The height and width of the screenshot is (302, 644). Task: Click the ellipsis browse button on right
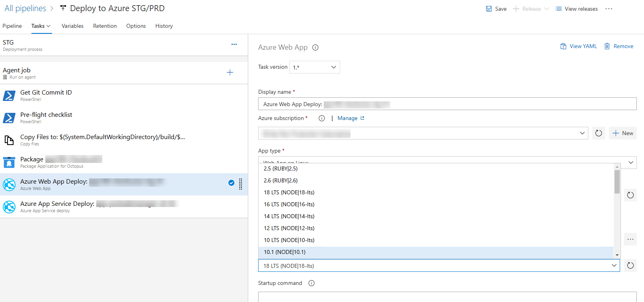point(630,239)
